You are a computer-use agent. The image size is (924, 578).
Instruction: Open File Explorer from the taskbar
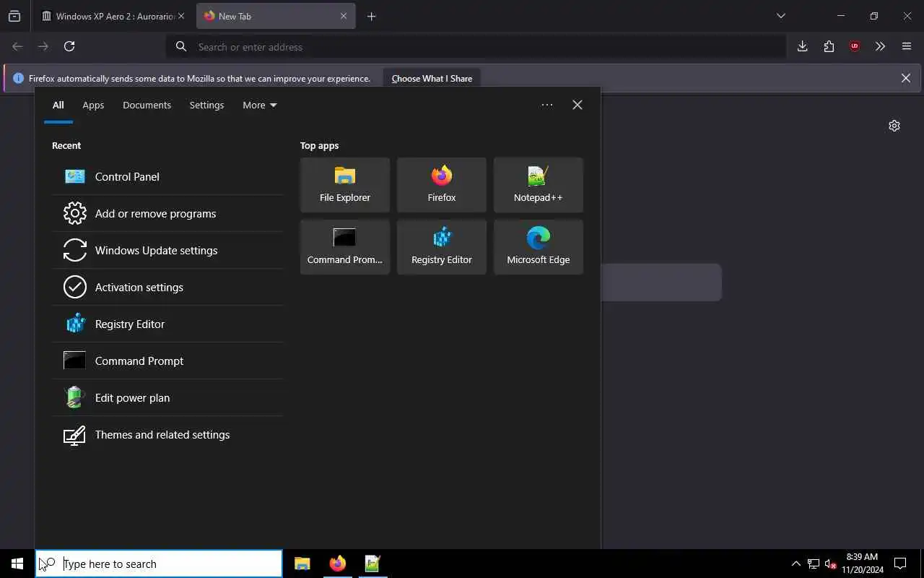pos(302,564)
